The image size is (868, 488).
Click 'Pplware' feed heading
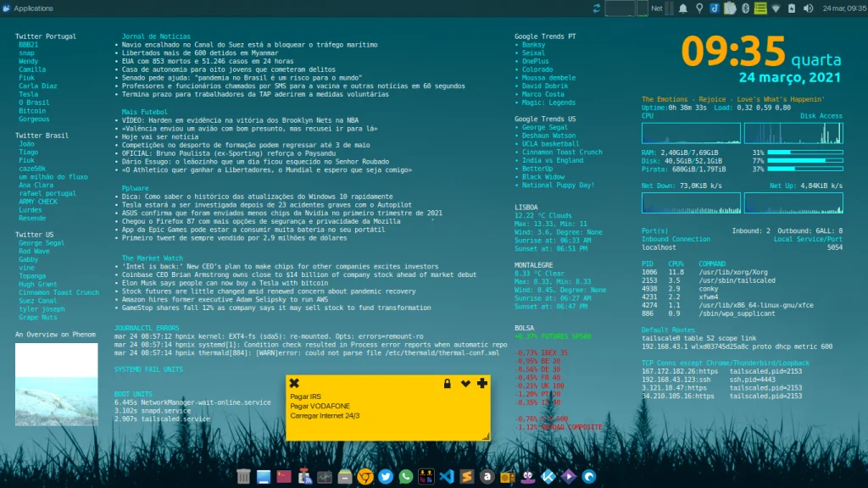click(x=135, y=188)
